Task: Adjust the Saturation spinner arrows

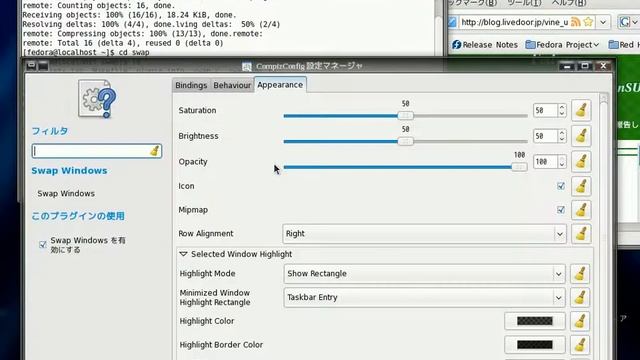Action: coord(562,110)
